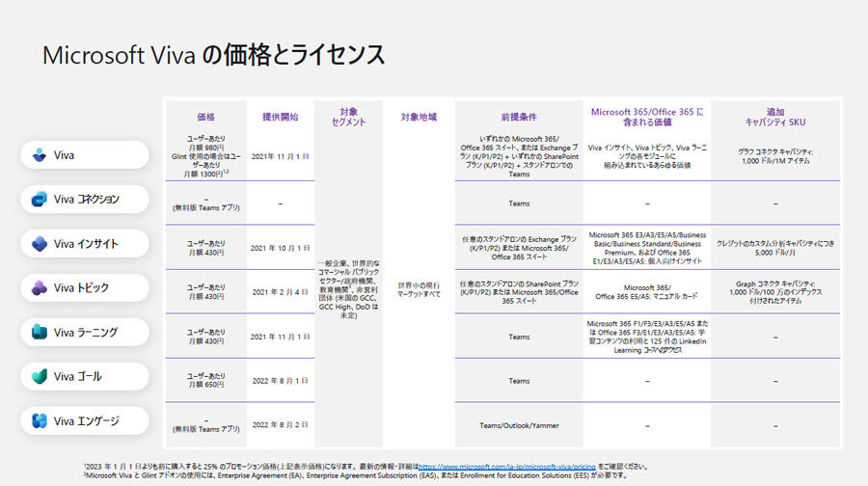
Task: Select the Viva コネクション pill label
Action: [87, 200]
